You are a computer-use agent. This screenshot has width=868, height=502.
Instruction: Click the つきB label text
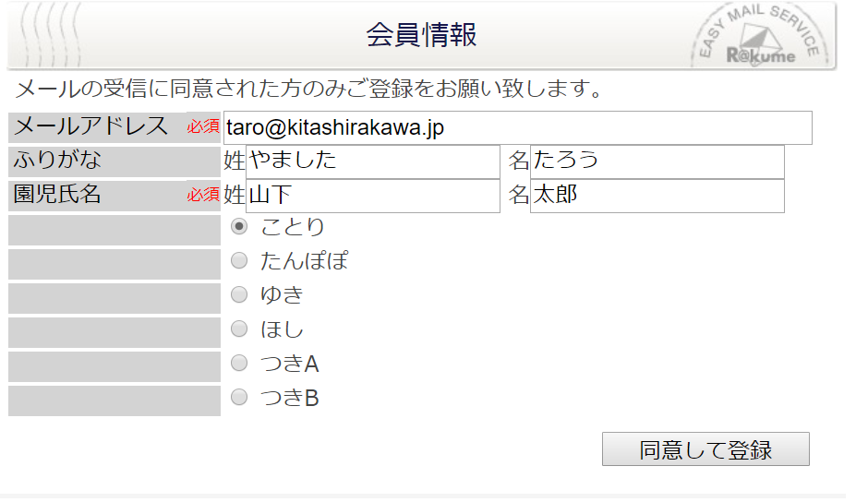pyautogui.click(x=290, y=398)
